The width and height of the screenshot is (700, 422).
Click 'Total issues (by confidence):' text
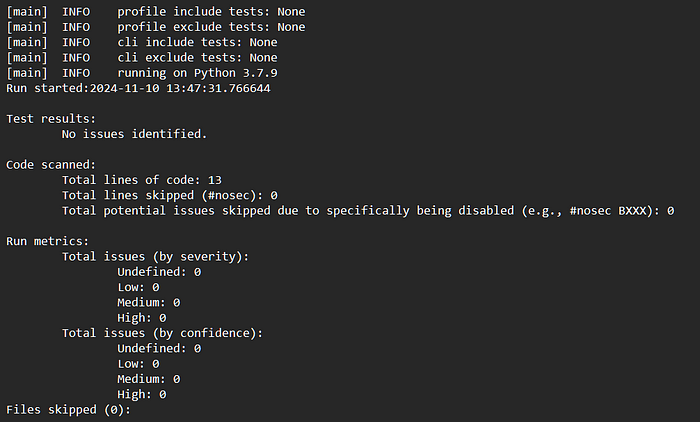[162, 333]
